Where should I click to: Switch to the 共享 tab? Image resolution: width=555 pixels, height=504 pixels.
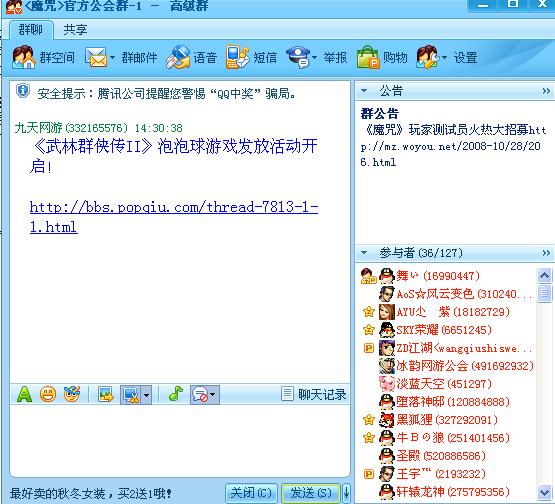pyautogui.click(x=75, y=29)
